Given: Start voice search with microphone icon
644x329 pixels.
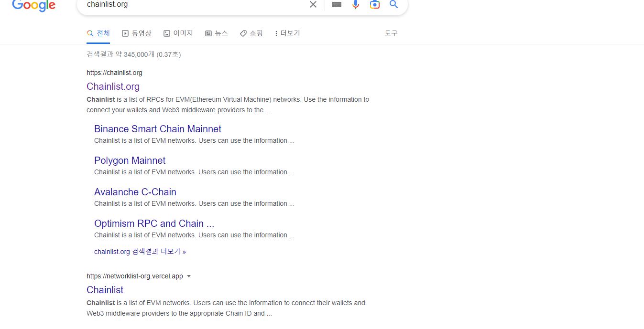Looking at the screenshot, I should pyautogui.click(x=355, y=4).
